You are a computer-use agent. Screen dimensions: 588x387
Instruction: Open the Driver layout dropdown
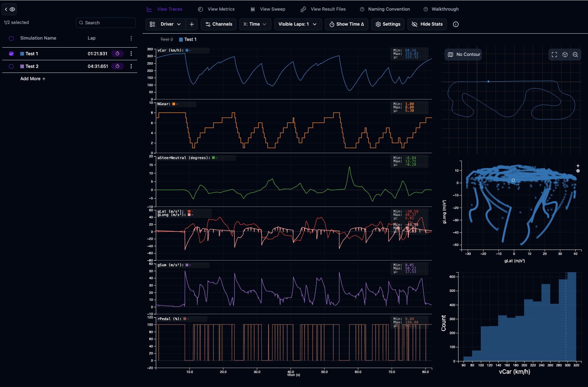coord(165,24)
